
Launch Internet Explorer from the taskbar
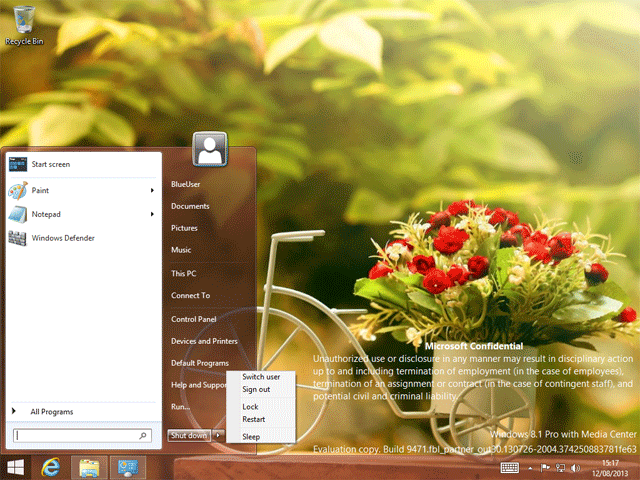click(x=52, y=467)
